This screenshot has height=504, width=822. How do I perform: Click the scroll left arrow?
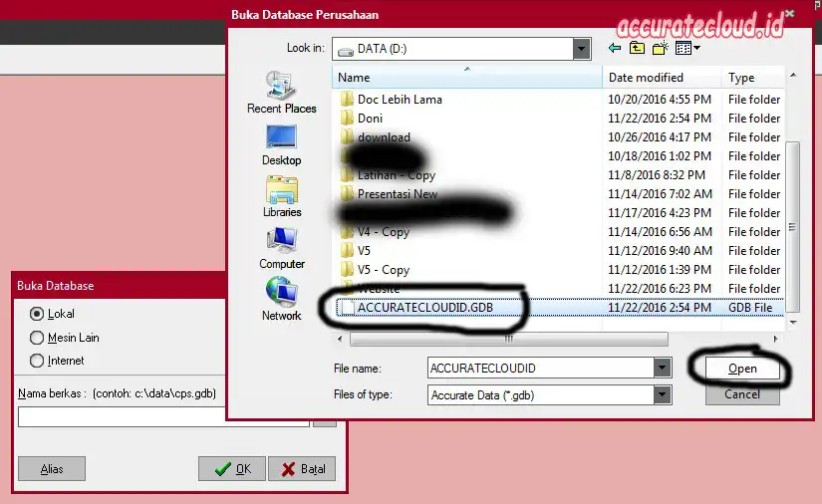[x=340, y=339]
